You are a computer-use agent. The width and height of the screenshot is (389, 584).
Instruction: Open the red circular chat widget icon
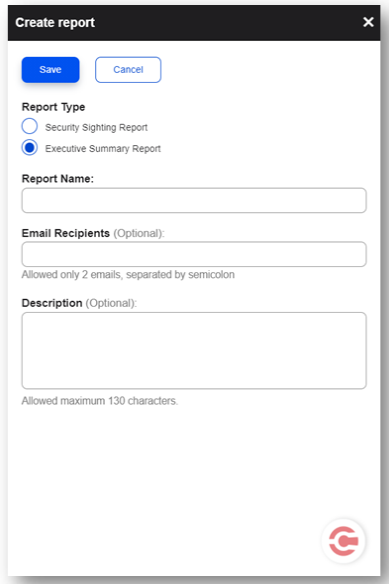(x=343, y=541)
